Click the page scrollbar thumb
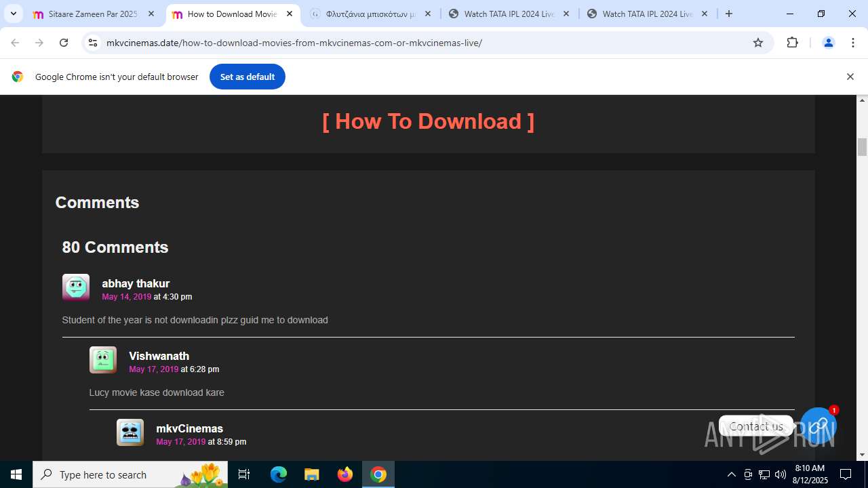868x488 pixels. tap(863, 147)
